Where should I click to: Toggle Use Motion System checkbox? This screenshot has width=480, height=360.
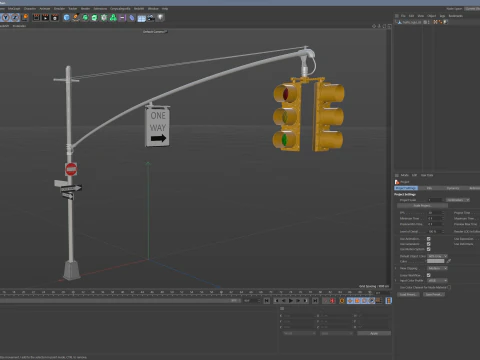pyautogui.click(x=429, y=249)
